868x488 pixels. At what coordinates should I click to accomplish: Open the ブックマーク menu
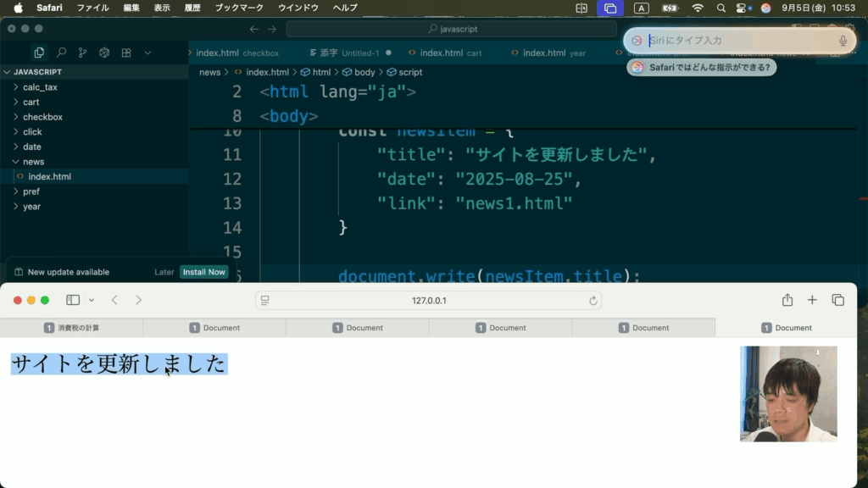pyautogui.click(x=238, y=8)
